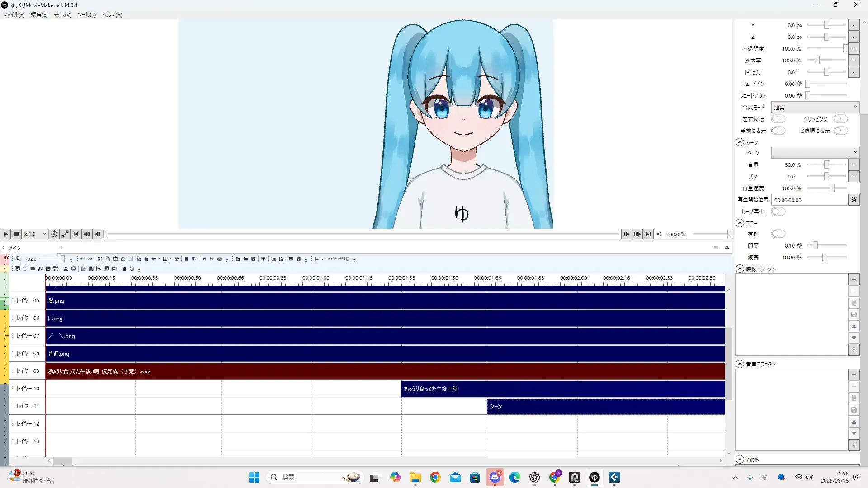This screenshot has width=868, height=488.
Task: Open the ファイル(F) menu
Action: coord(14,14)
